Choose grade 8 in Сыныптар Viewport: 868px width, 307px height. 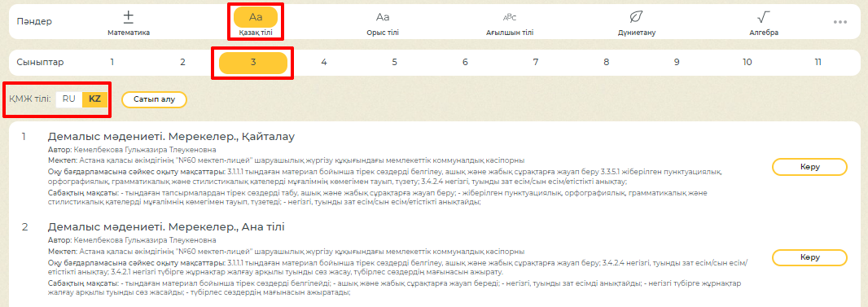point(606,63)
